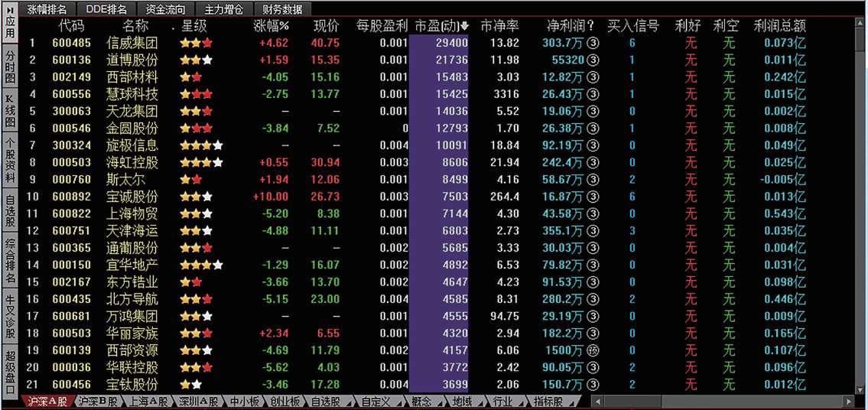Open the 主力增仓 tab

(x=223, y=9)
